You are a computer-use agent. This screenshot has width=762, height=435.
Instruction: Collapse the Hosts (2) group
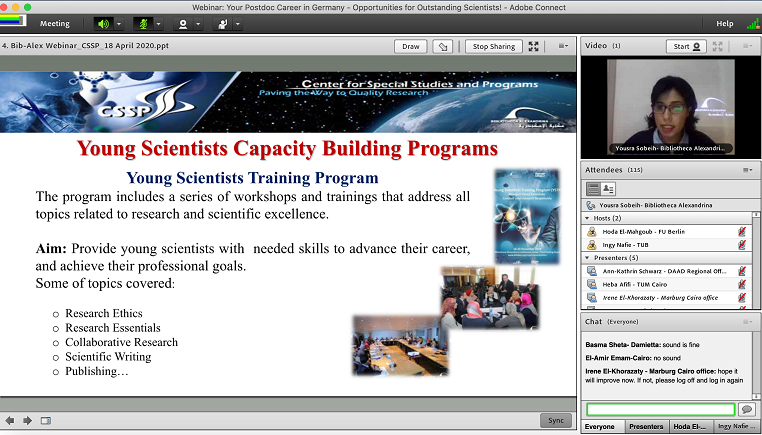tap(587, 218)
